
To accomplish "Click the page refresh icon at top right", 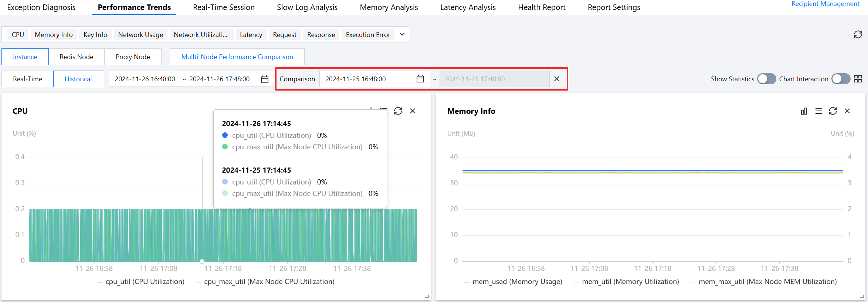I will (x=858, y=35).
